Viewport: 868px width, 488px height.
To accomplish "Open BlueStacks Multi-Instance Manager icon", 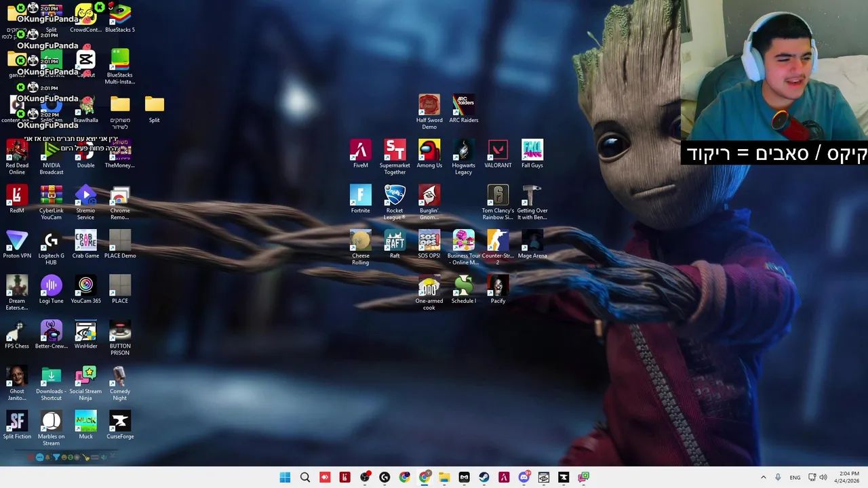I will (120, 67).
